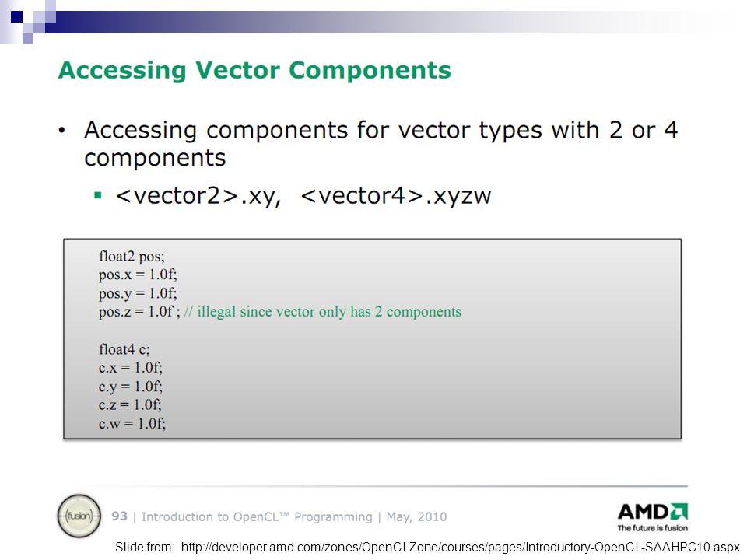The height and width of the screenshot is (560, 747).
Task: Click the <vector2>.xy text
Action: tap(198, 196)
